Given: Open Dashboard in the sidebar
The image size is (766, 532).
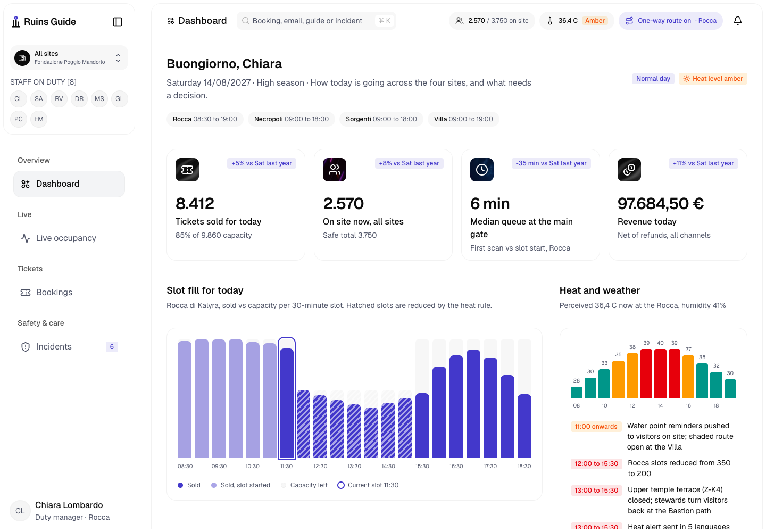Looking at the screenshot, I should pos(69,184).
